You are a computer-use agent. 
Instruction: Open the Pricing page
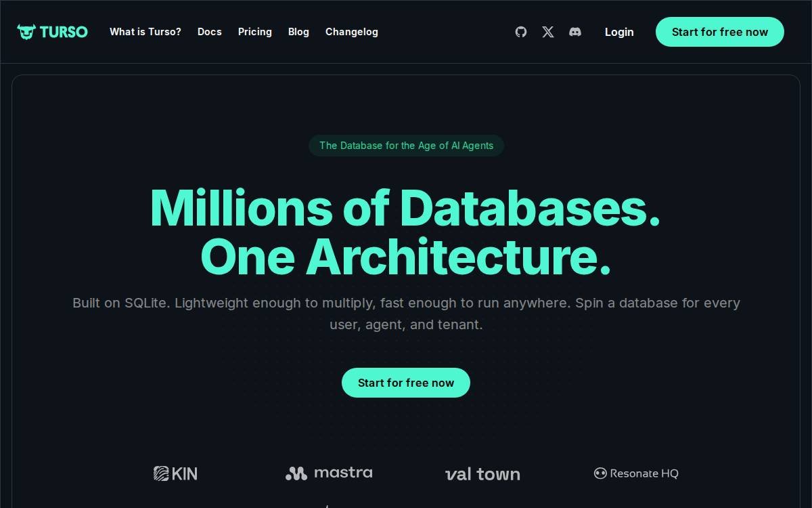point(255,32)
